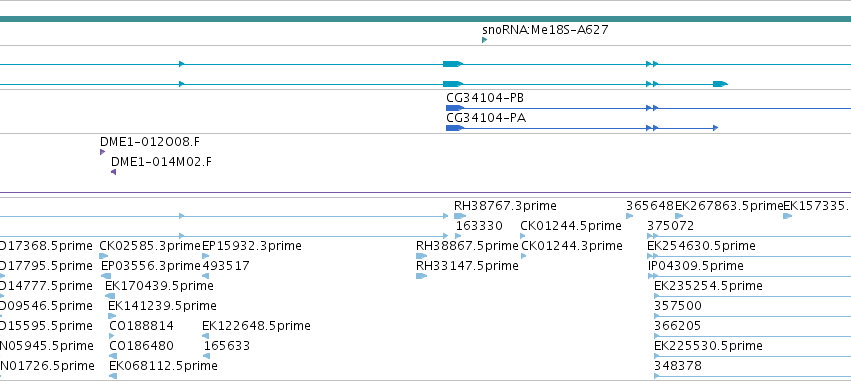The image size is (851, 381).
Task: Select the EK235254.5prime feature label
Action: pyautogui.click(x=708, y=285)
